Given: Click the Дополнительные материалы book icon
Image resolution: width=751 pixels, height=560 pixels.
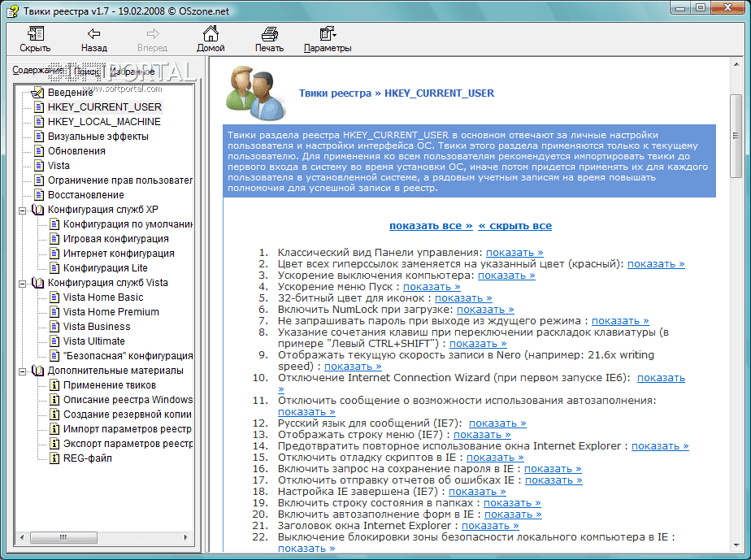Looking at the screenshot, I should (37, 371).
